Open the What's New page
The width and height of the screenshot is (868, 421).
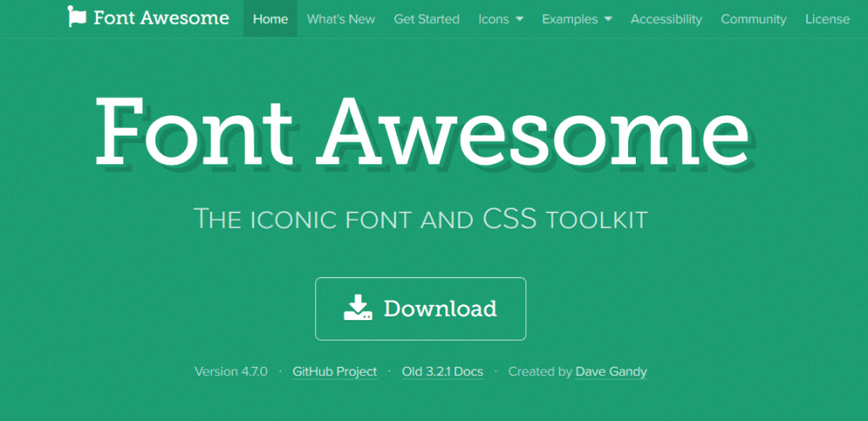pos(341,19)
